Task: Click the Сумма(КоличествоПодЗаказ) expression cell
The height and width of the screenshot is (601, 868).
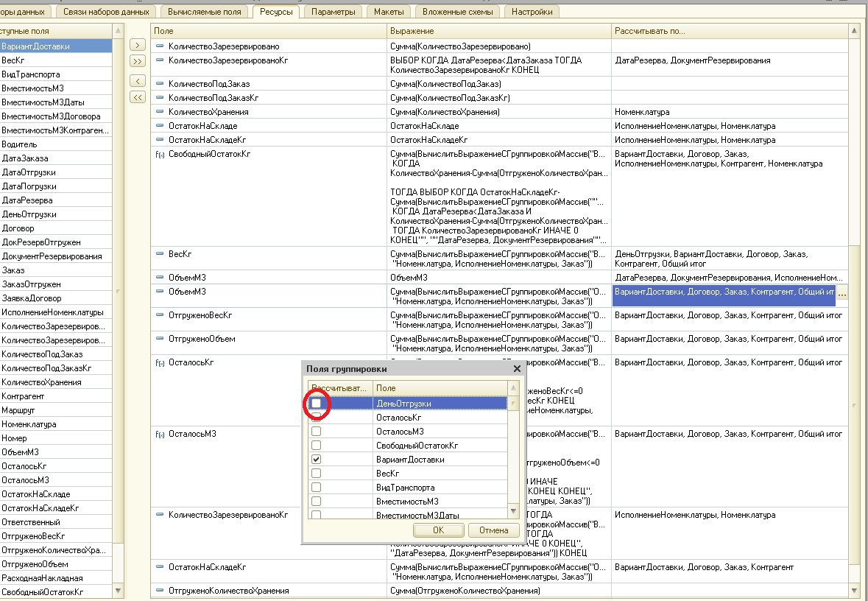Action: pos(498,84)
